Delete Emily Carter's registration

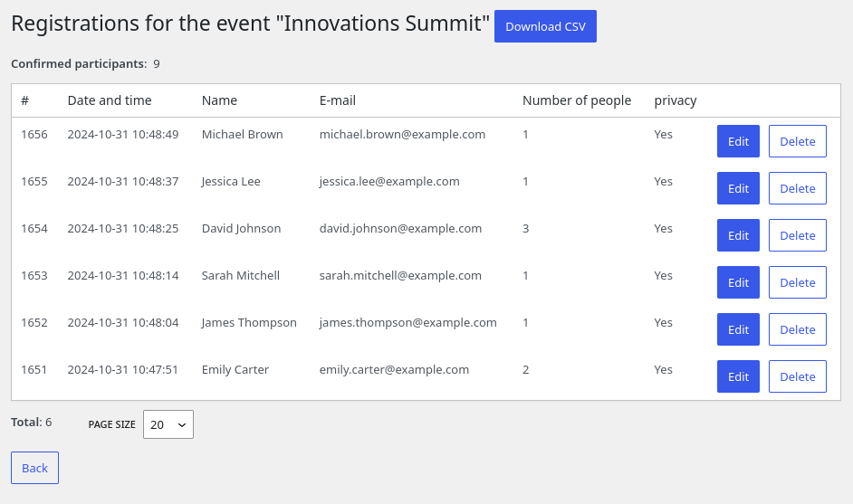tap(797, 376)
